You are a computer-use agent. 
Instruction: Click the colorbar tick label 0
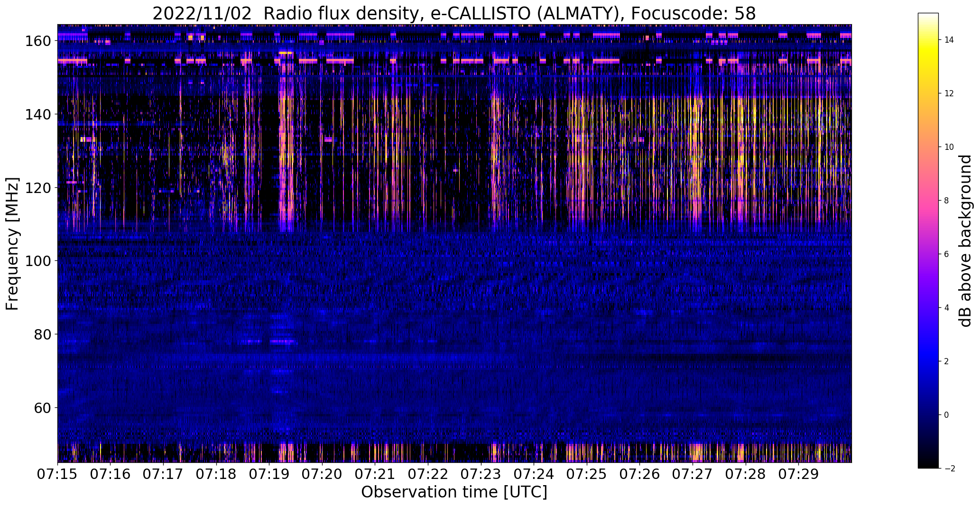tap(946, 415)
